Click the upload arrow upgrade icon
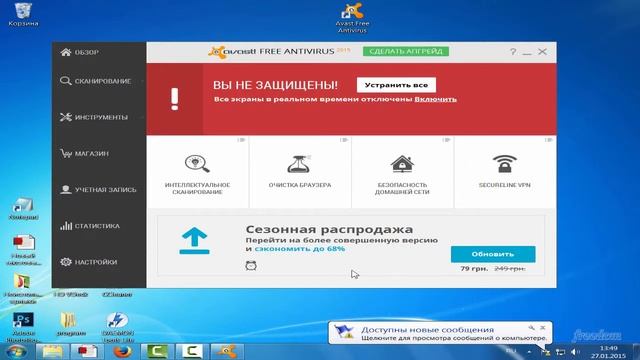This screenshot has height=360, width=640. 194,241
